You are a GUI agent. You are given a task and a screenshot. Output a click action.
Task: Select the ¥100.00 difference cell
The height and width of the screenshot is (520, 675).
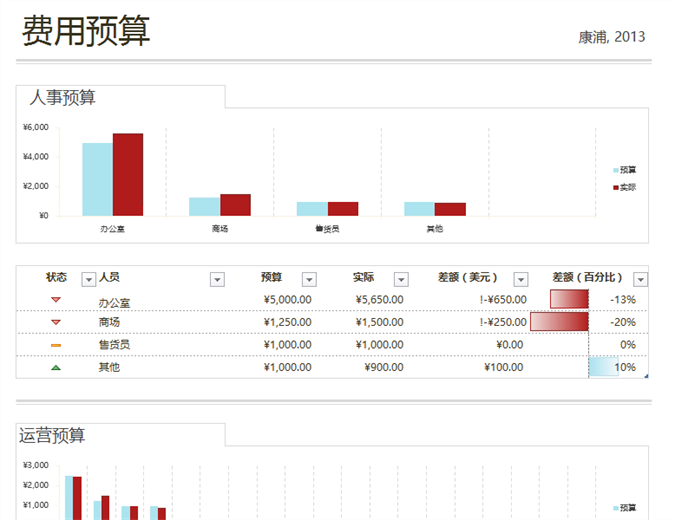(504, 367)
